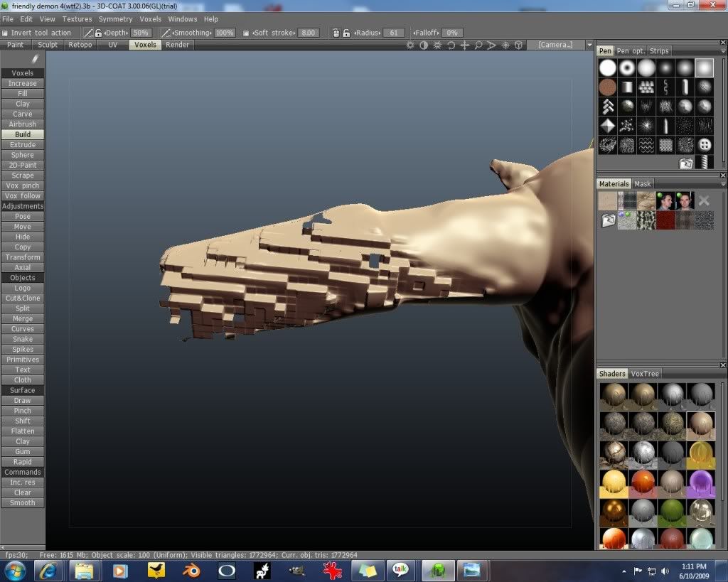
Task: Choose the ring-shaped pen alpha
Action: (626, 68)
